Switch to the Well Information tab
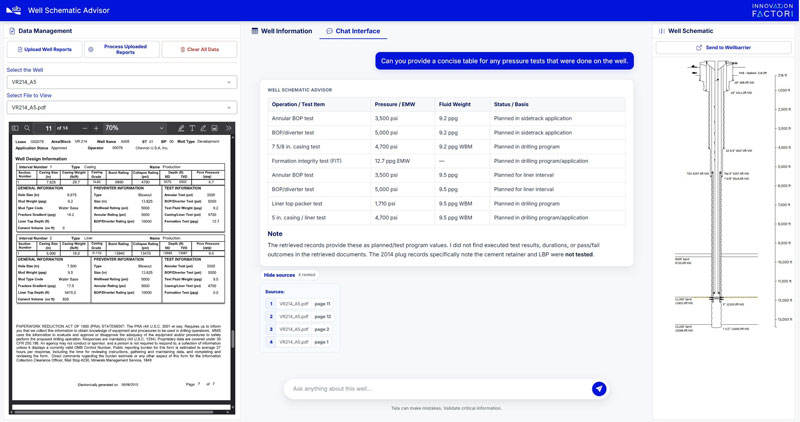 (x=282, y=31)
